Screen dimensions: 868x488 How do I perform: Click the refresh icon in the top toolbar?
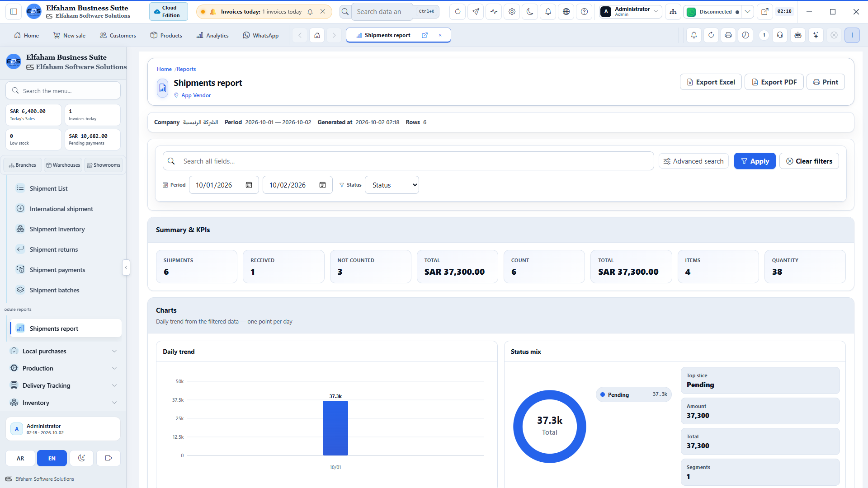pyautogui.click(x=458, y=12)
